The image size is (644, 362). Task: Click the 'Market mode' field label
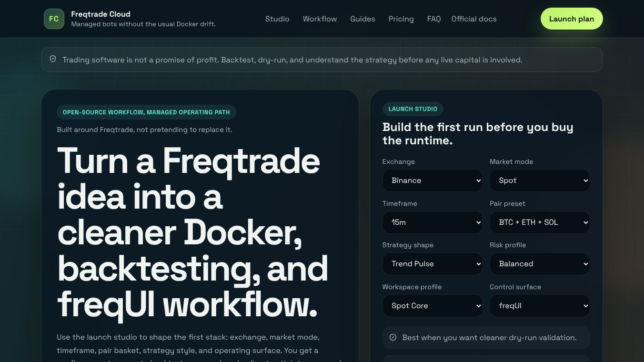click(511, 162)
